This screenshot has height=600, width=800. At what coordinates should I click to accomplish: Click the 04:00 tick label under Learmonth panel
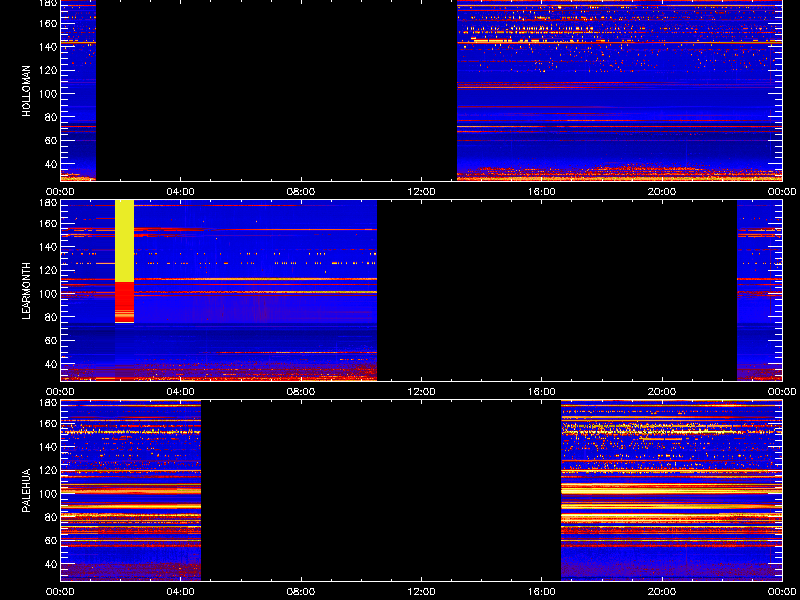pos(181,392)
